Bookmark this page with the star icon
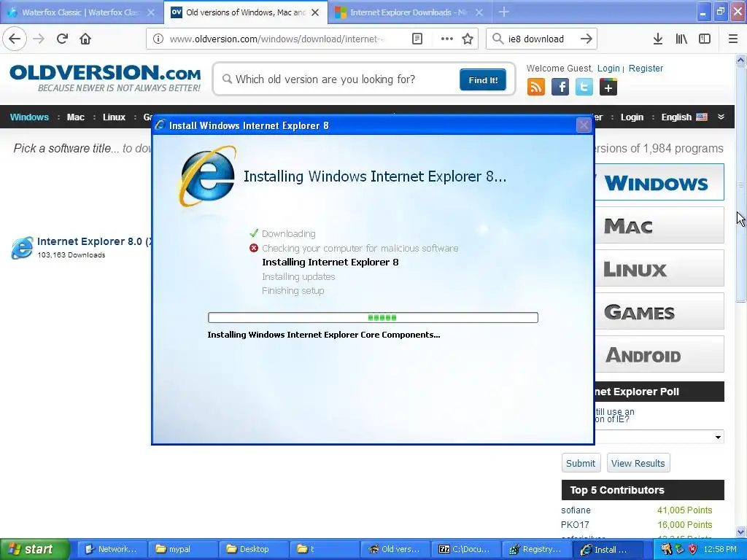This screenshot has height=560, width=747. tap(468, 39)
